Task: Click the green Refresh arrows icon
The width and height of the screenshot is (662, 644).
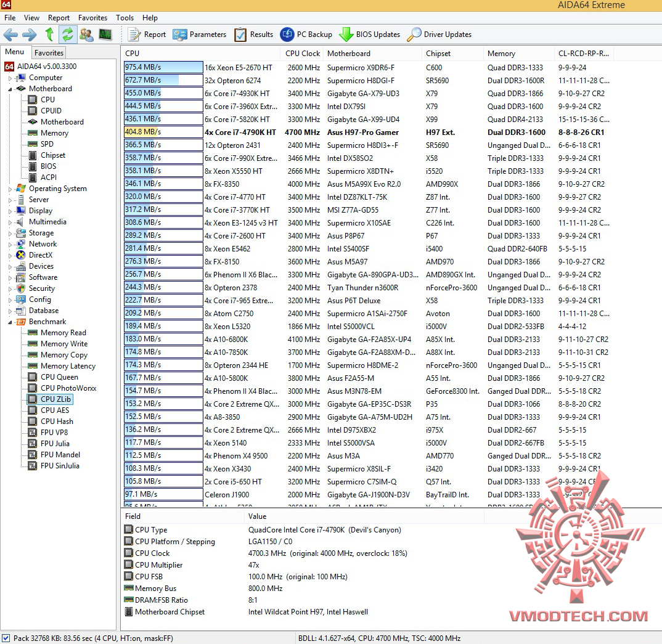Action: click(x=68, y=35)
